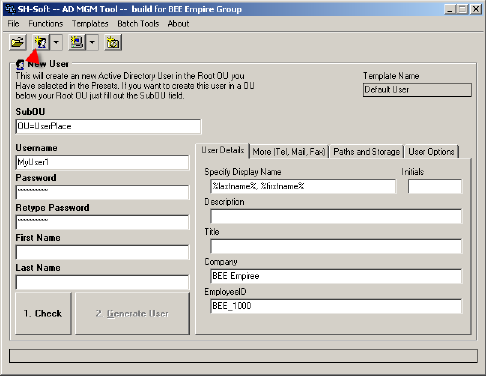Click the app icon in the title bar
Image resolution: width=486 pixels, height=376 pixels.
pos(10,9)
